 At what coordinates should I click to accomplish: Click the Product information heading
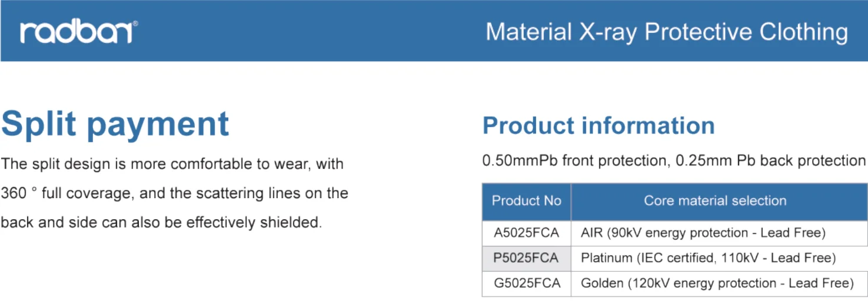coord(598,126)
